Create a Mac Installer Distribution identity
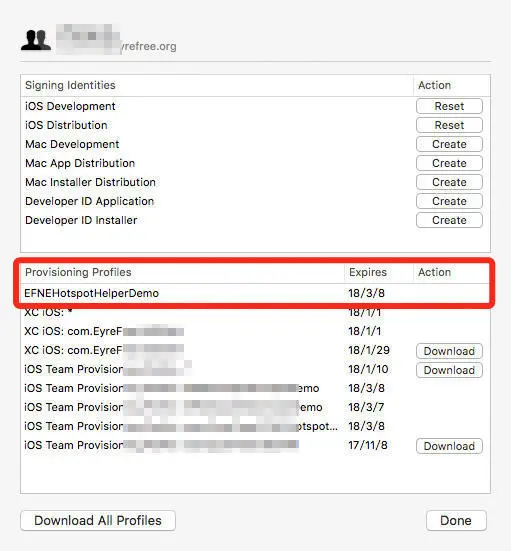The width and height of the screenshot is (511, 551). coord(449,182)
